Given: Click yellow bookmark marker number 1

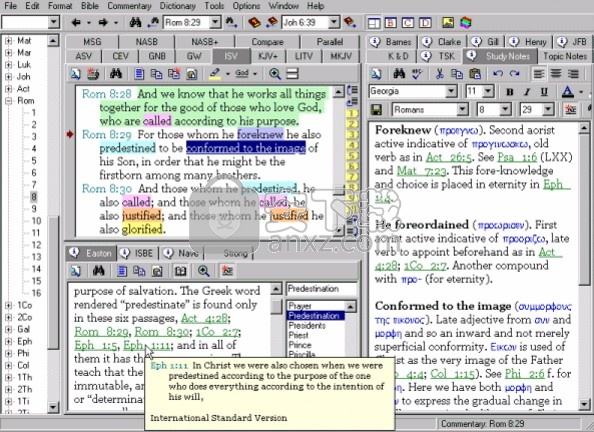Looking at the screenshot, I should click(352, 113).
